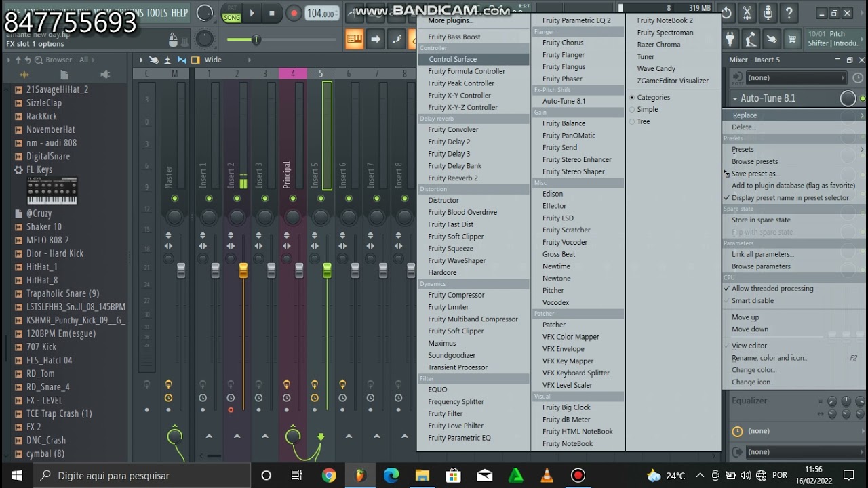The width and height of the screenshot is (868, 488).
Task: Click the Insert 2 orange volume fader
Action: (243, 270)
